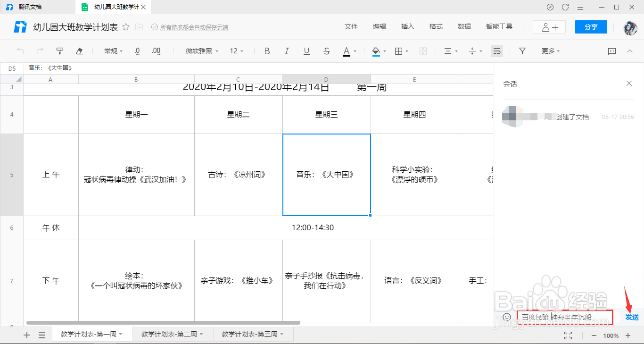Toggle underline formatting
Viewport: 644px width, 344px height.
click(x=306, y=51)
